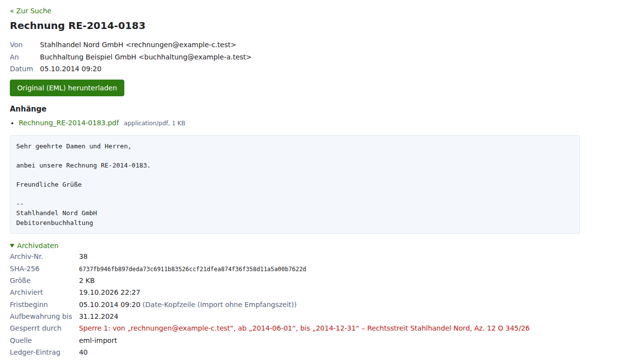
Task: Click the attachment type label application/pdf, 1 KB
Action: click(155, 123)
